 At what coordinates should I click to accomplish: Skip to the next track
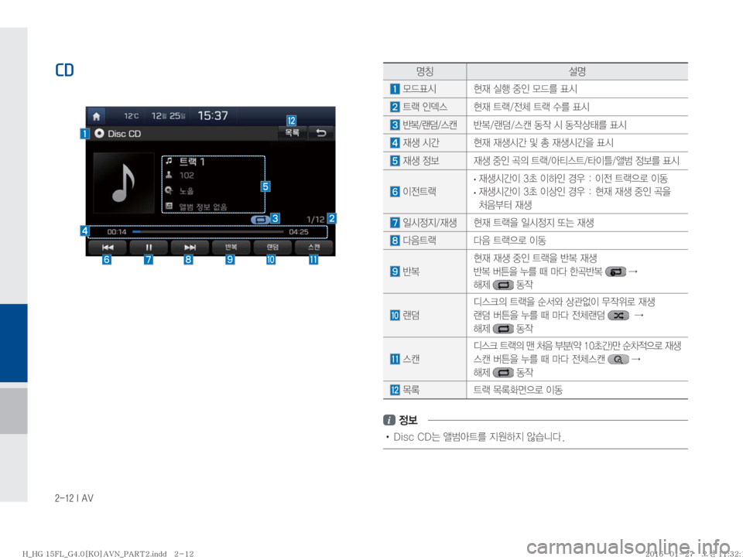[190, 248]
